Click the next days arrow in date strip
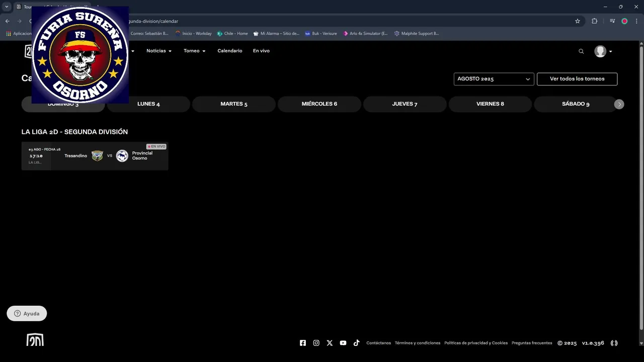The width and height of the screenshot is (644, 362). (x=619, y=104)
